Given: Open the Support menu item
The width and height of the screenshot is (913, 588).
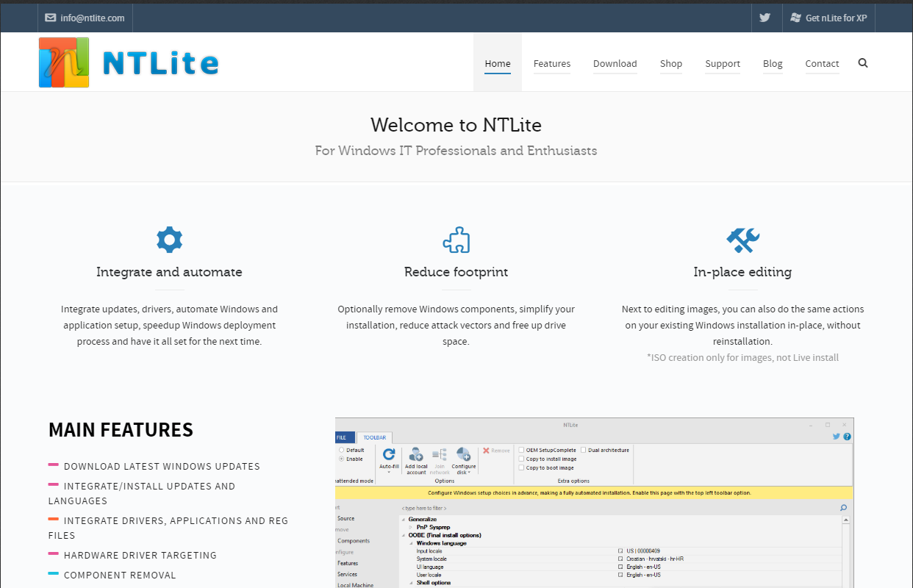Looking at the screenshot, I should click(x=723, y=63).
